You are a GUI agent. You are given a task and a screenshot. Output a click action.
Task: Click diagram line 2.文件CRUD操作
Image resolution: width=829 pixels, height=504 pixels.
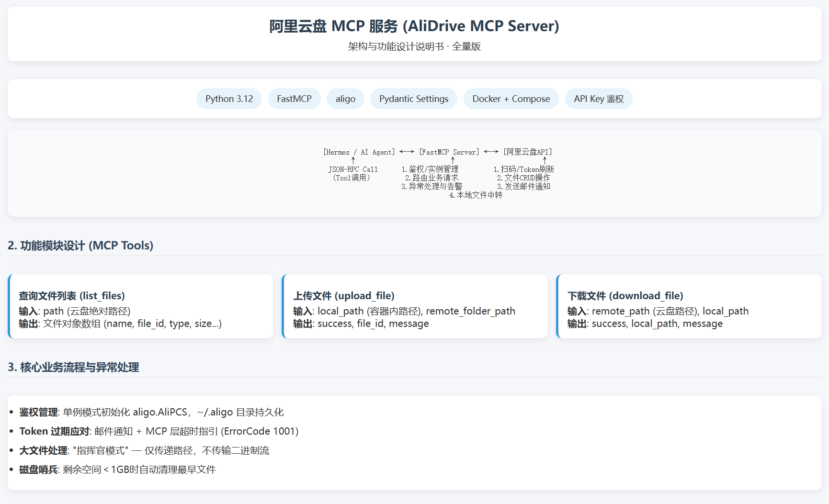(524, 178)
